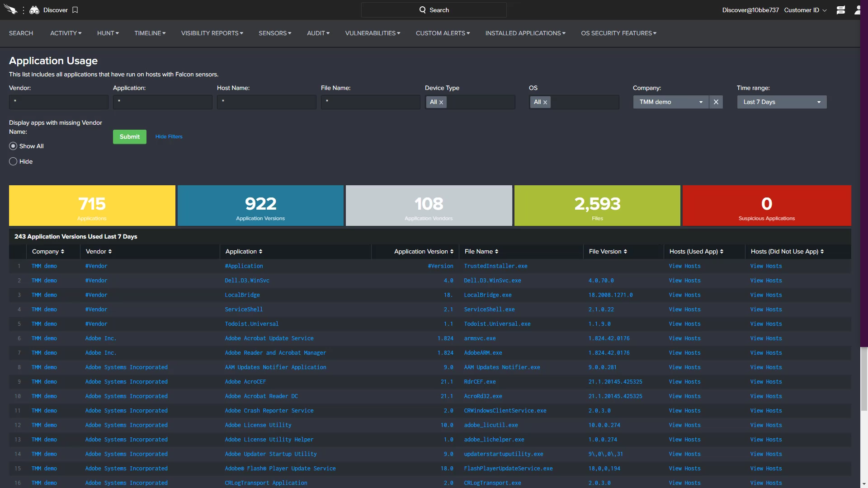Expand the VISIBILITY REPORTS menu
The image size is (868, 488).
coord(212,33)
